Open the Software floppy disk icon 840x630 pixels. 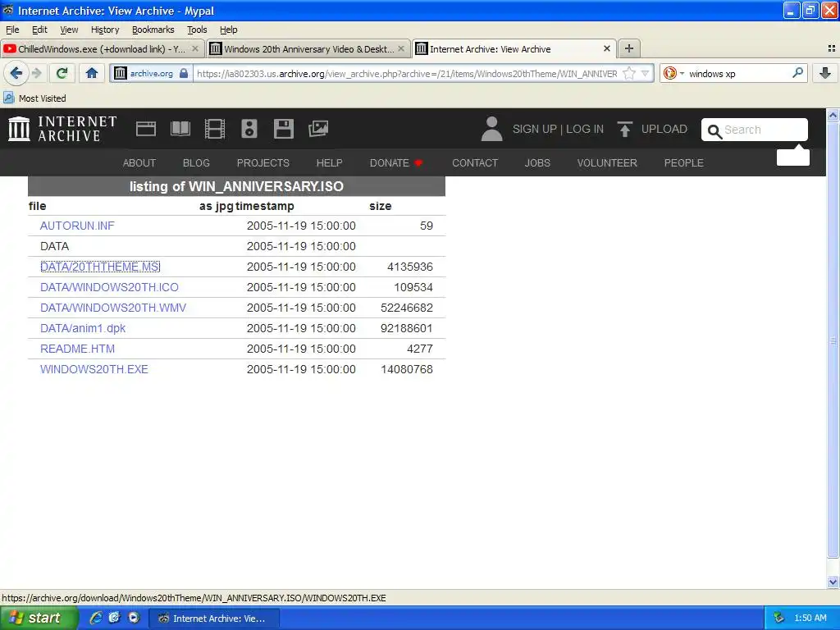[x=283, y=129]
